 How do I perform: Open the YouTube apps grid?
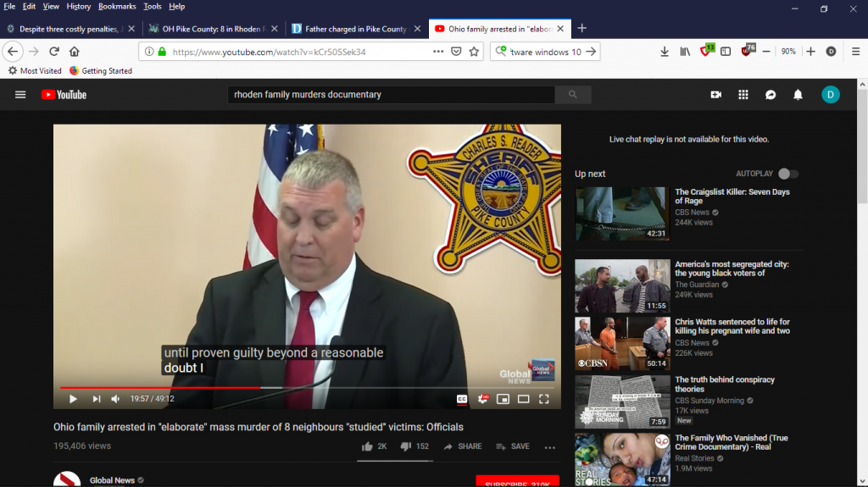coord(743,95)
